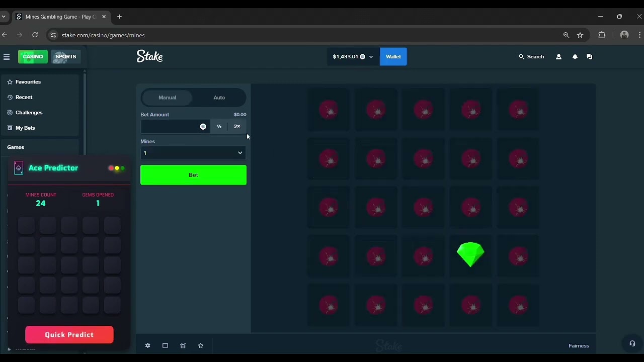Open the notifications bell

[x=575, y=57]
